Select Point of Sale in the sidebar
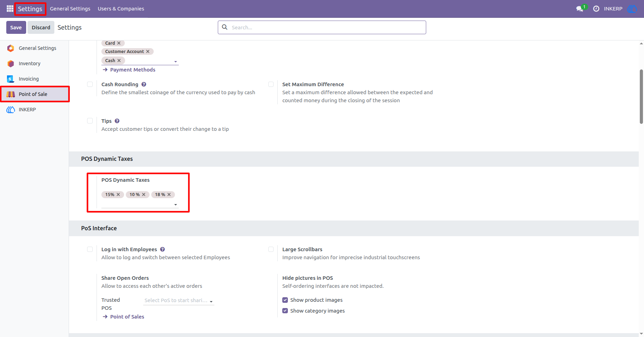Image resolution: width=644 pixels, height=337 pixels. 34,94
